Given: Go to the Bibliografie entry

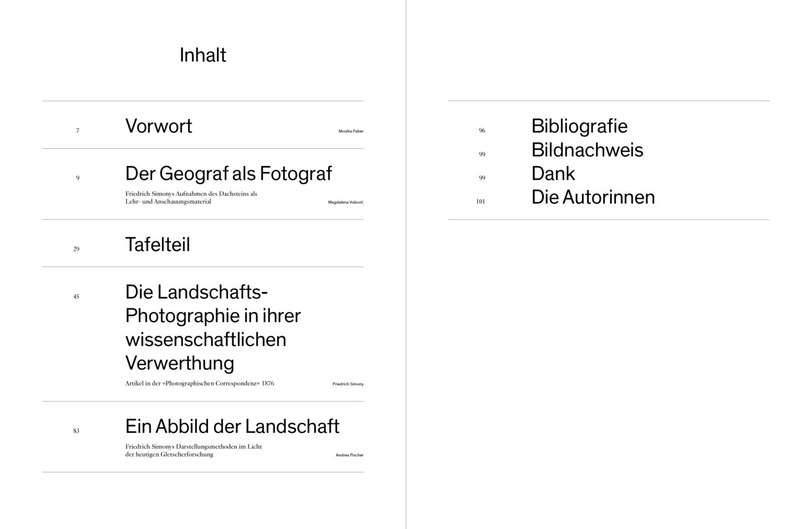Looking at the screenshot, I should (x=579, y=126).
